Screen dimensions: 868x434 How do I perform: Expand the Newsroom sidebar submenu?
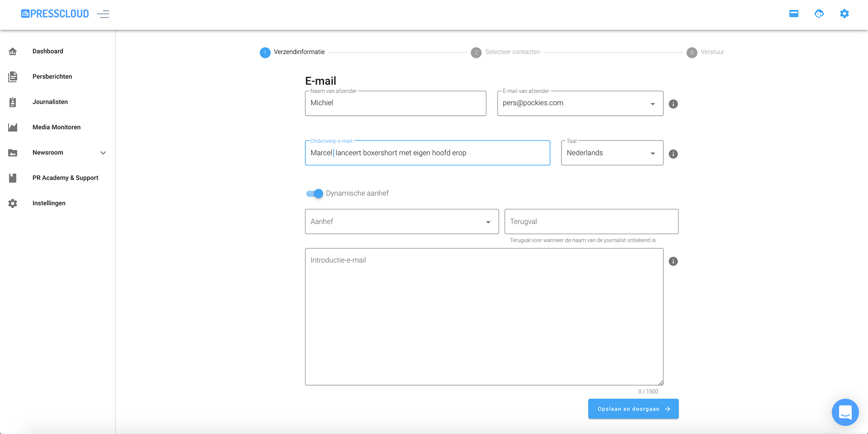pos(103,153)
